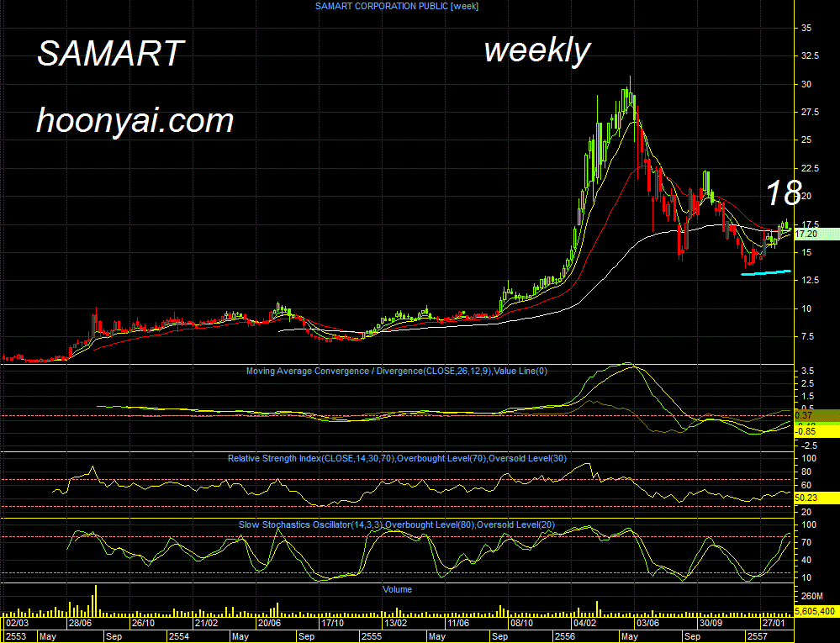Click the 28/06 date label
This screenshot has width=840, height=643.
coord(81,623)
